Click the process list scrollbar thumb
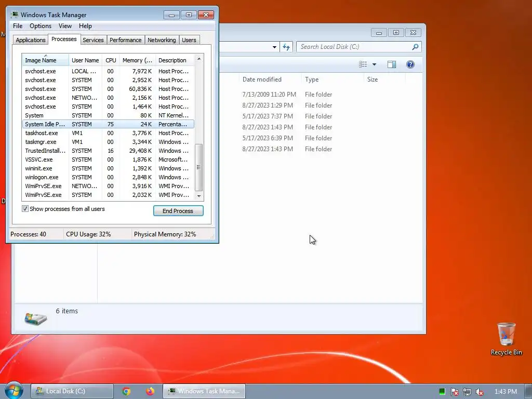The width and height of the screenshot is (532, 399). 199,168
